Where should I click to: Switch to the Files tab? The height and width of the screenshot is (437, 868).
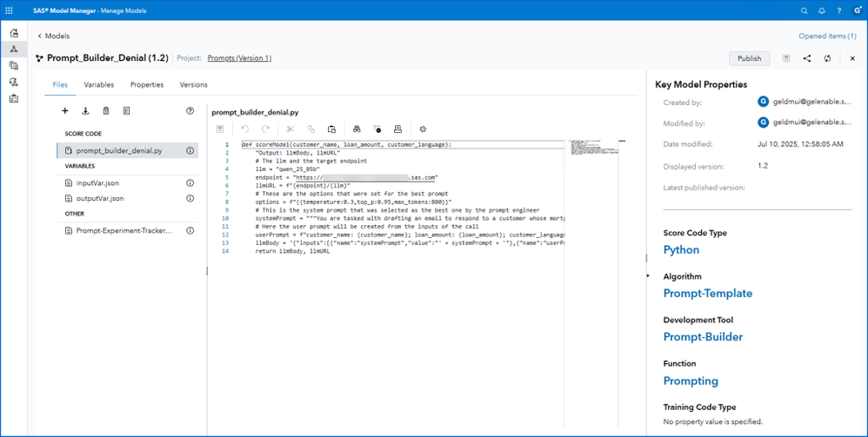[x=60, y=84]
